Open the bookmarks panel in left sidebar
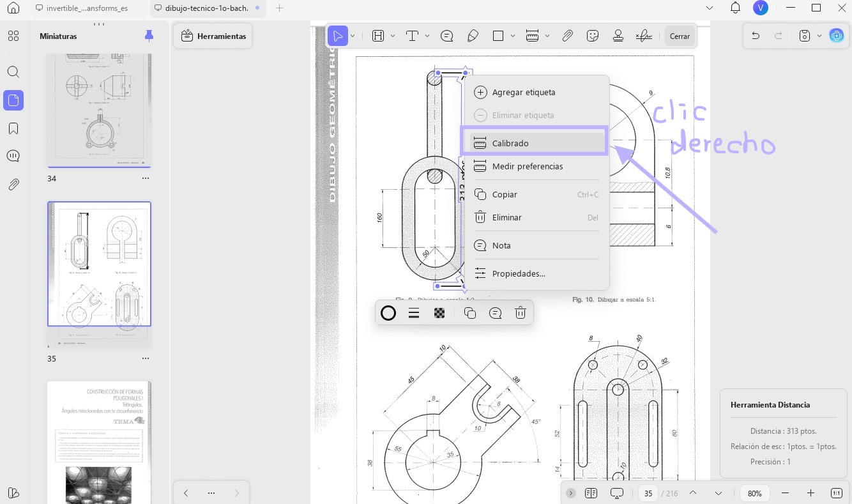The width and height of the screenshot is (852, 504). click(x=13, y=128)
